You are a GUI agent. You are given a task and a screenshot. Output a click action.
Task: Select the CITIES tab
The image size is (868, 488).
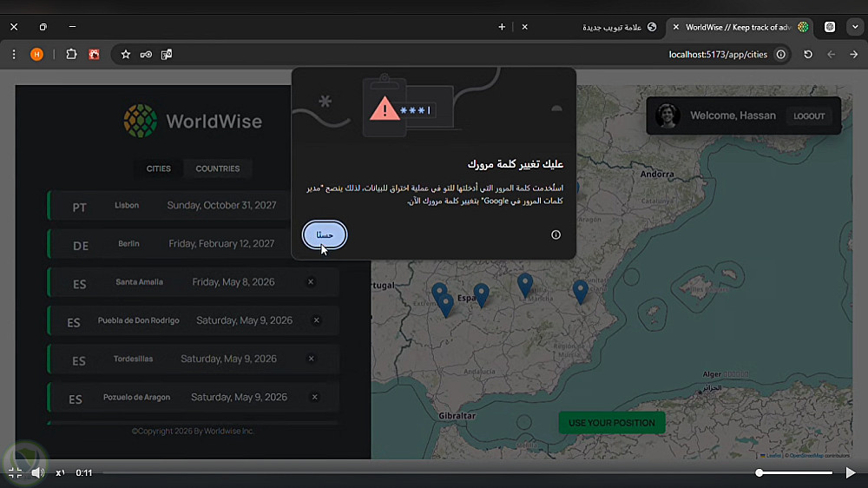pyautogui.click(x=158, y=168)
